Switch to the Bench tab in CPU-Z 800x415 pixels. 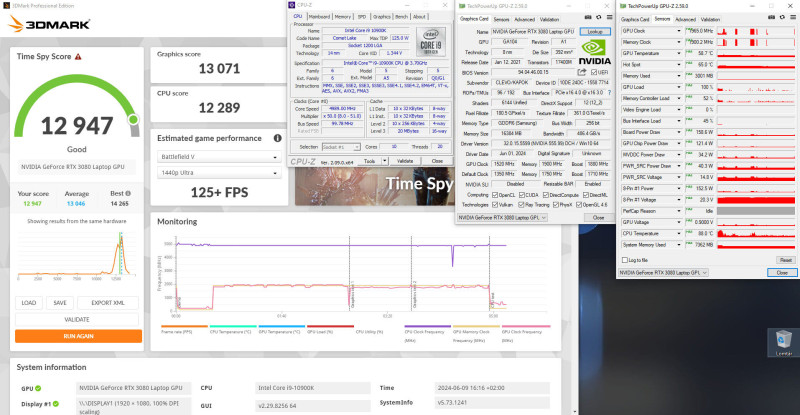point(402,16)
